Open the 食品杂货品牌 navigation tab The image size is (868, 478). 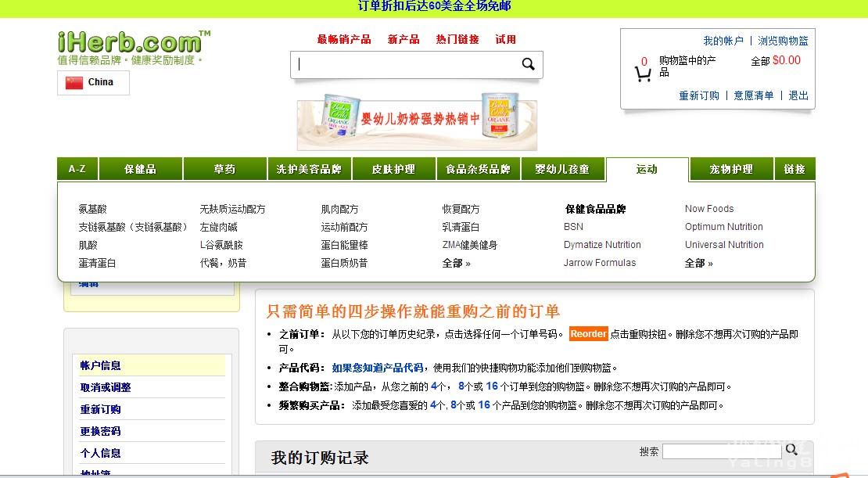tap(479, 169)
